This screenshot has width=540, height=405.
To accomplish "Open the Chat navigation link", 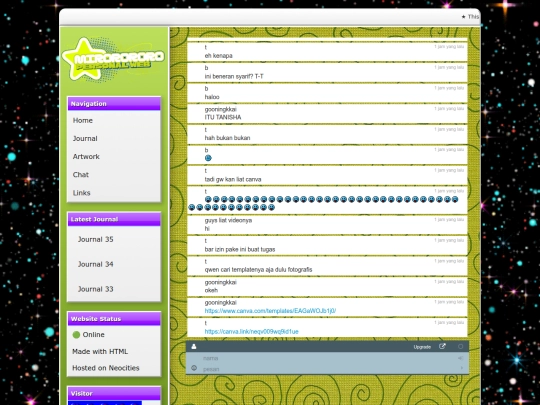I will [x=81, y=175].
